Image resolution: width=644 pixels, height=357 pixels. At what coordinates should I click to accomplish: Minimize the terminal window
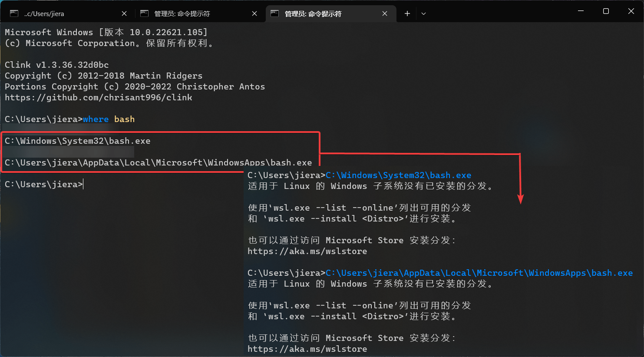click(581, 11)
